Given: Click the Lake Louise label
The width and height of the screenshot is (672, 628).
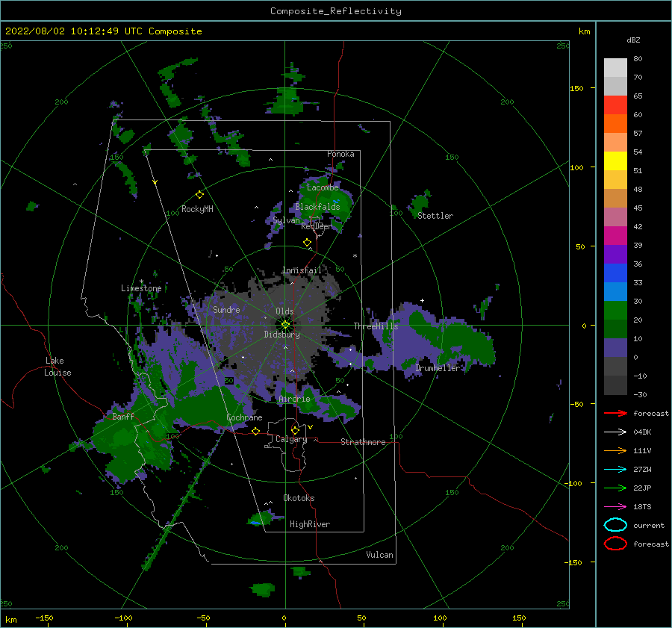Looking at the screenshot, I should coord(57,367).
